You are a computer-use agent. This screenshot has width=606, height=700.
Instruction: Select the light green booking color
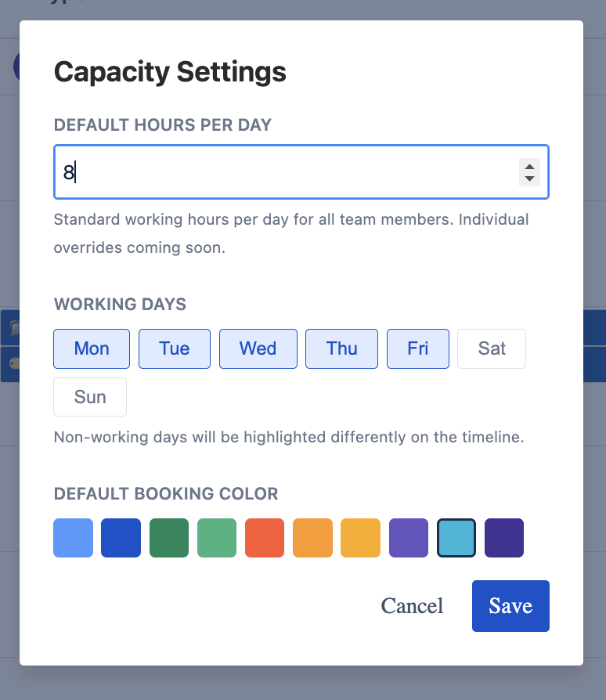click(x=216, y=538)
